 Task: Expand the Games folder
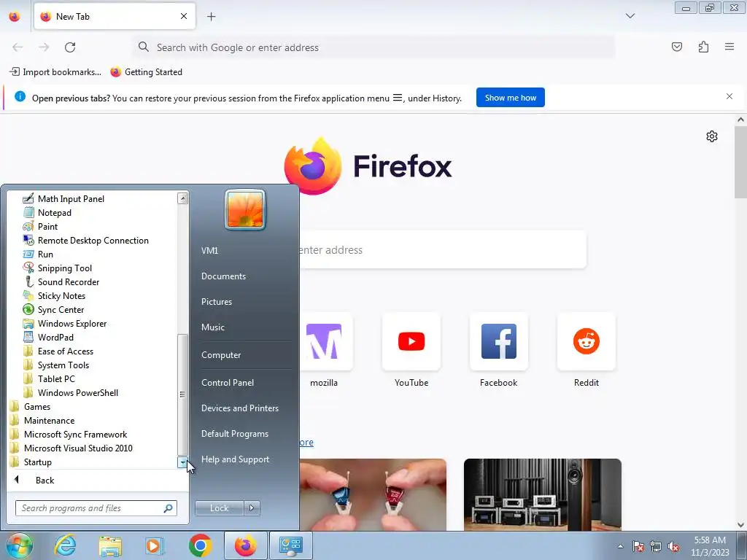pyautogui.click(x=36, y=405)
